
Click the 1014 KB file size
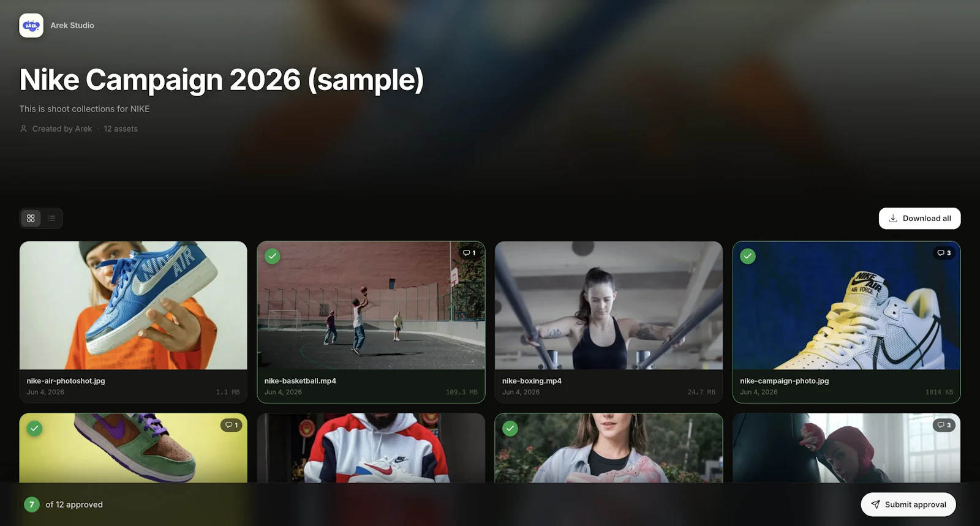tap(939, 393)
